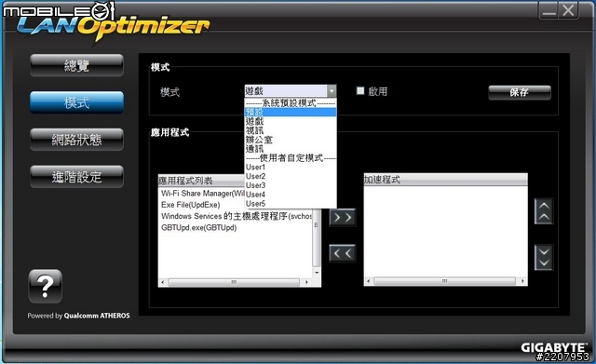596x364 pixels.
Task: Select Wi-Fi Share Manager in application list
Action: coord(202,194)
